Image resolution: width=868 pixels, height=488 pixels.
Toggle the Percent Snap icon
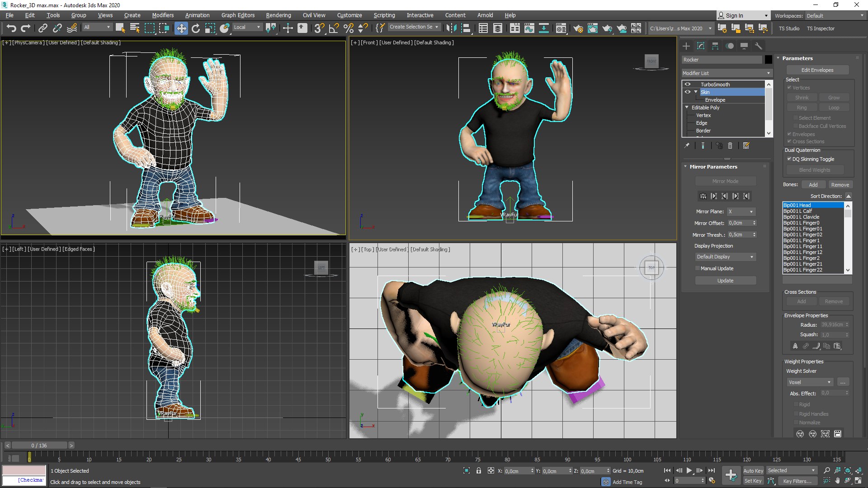(349, 28)
